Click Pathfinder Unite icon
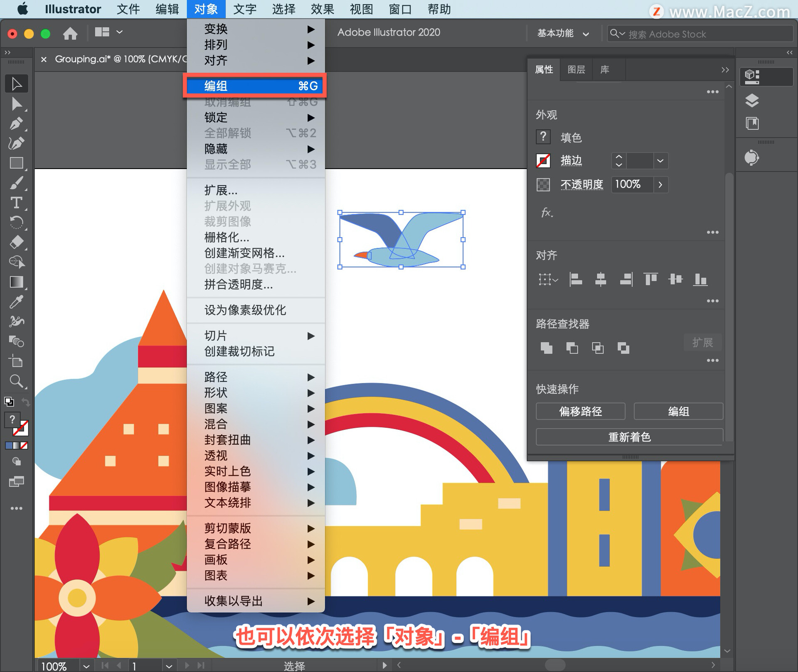798x672 pixels. click(547, 348)
